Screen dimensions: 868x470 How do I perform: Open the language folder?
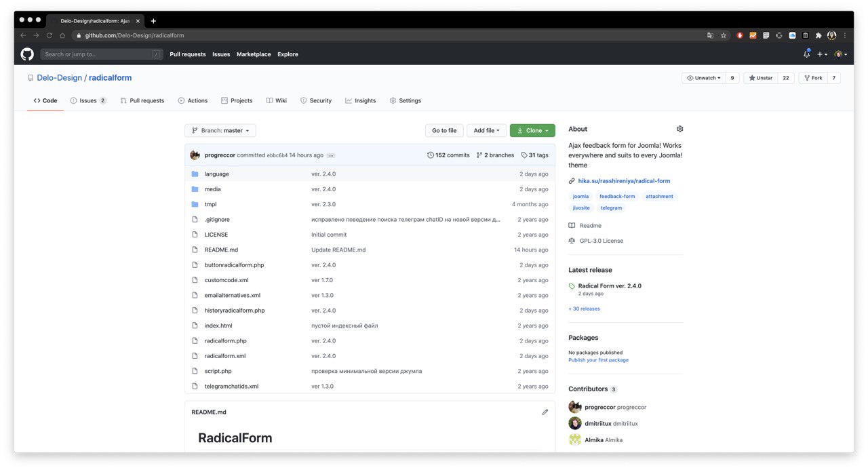pos(217,174)
